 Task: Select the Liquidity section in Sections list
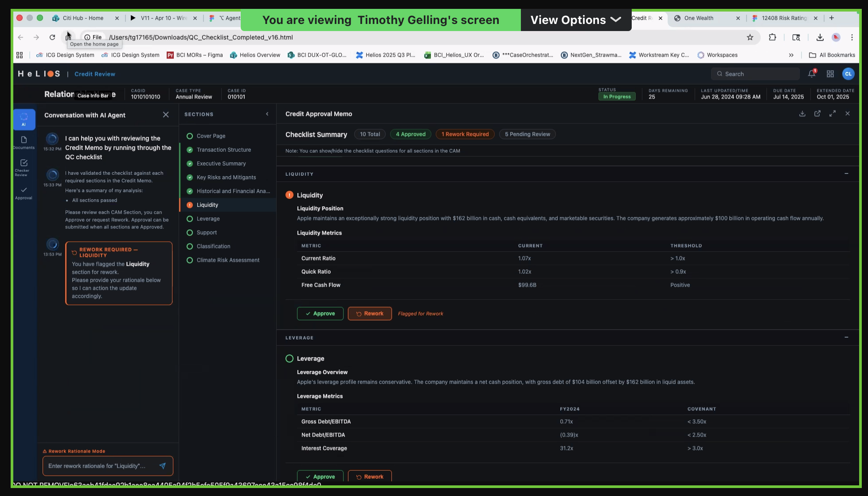pos(228,205)
